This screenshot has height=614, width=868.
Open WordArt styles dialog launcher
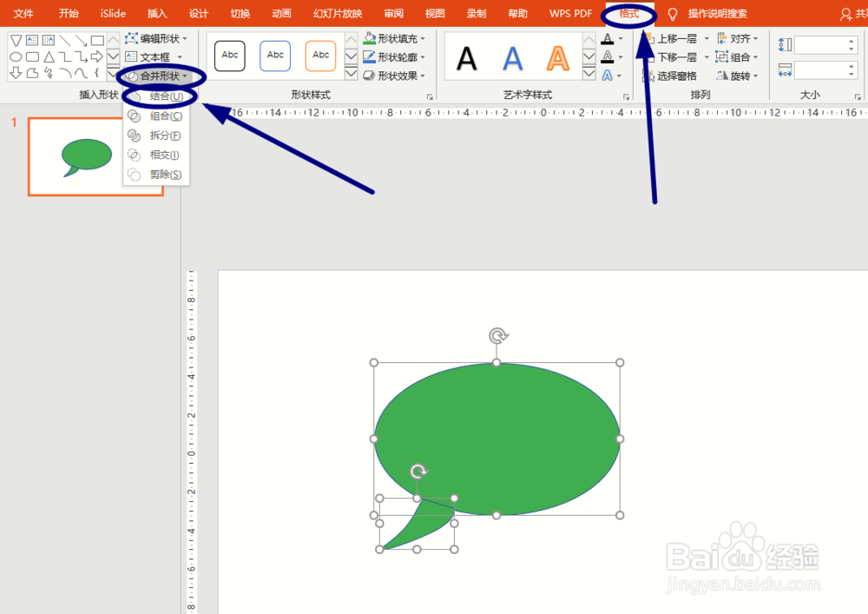click(x=626, y=97)
